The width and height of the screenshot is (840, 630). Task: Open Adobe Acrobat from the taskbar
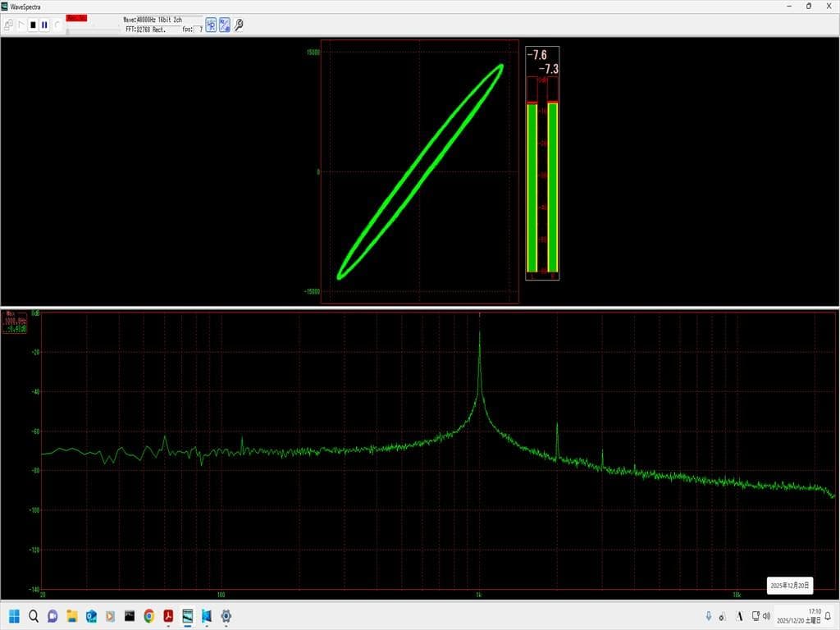click(x=168, y=615)
